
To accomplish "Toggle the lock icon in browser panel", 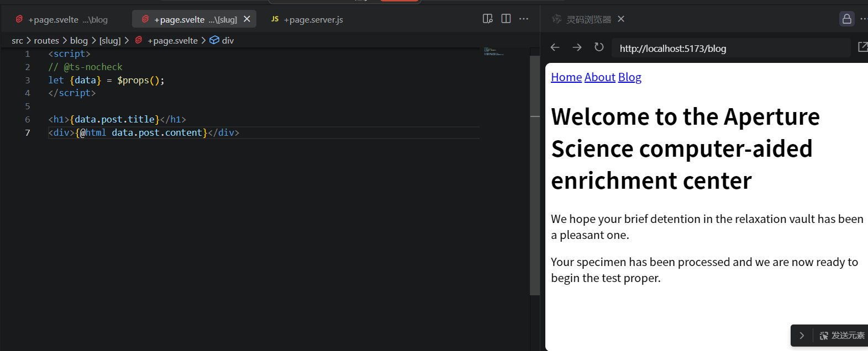I will pyautogui.click(x=846, y=19).
